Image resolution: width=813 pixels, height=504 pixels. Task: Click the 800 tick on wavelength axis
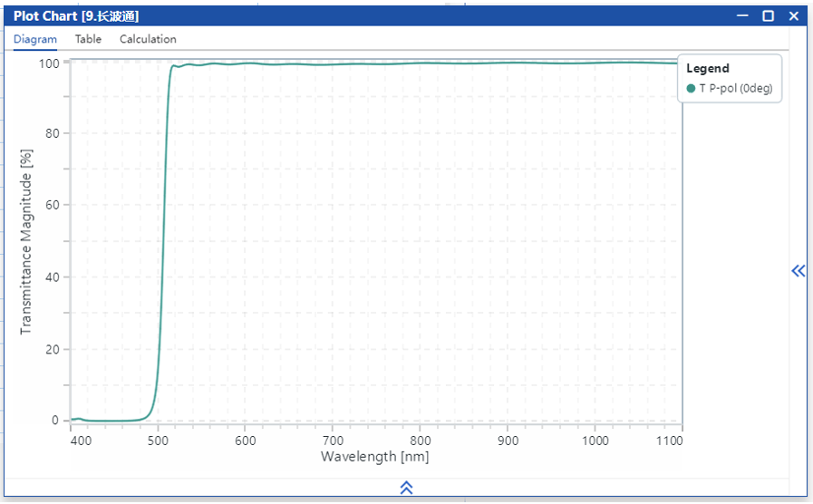[x=420, y=441]
